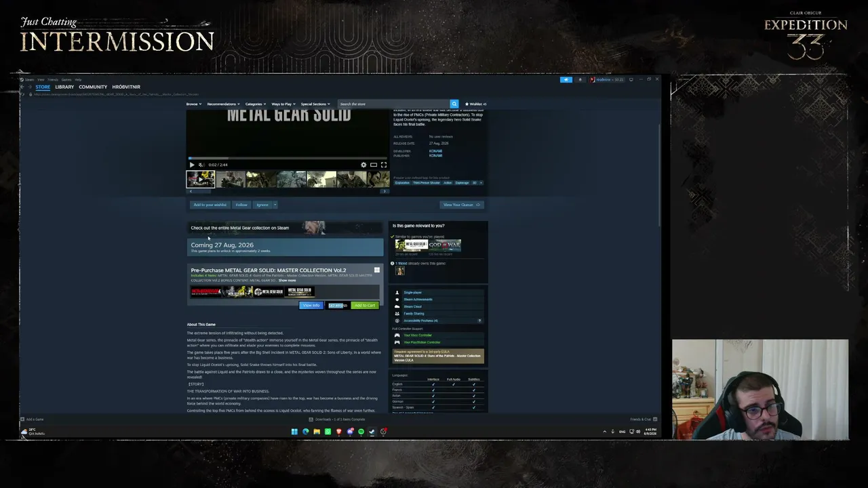The image size is (868, 488).
Task: Toggle theater mode on the trailer
Action: click(374, 165)
